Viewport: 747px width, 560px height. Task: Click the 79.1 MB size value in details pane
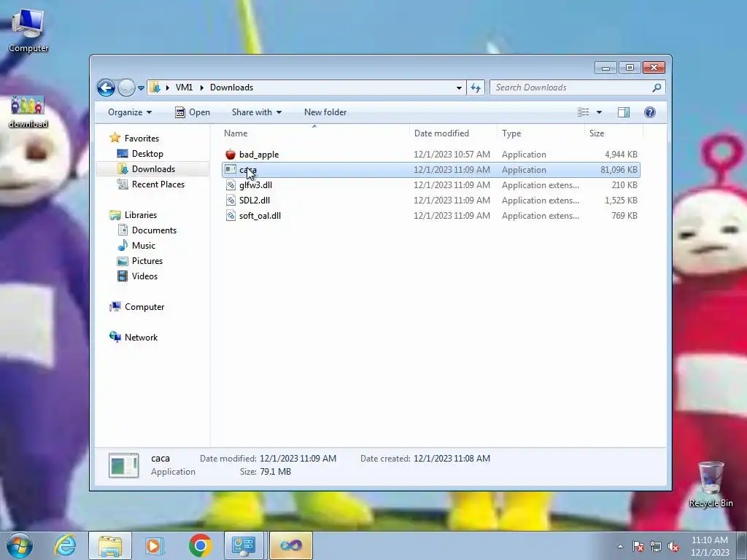(275, 472)
